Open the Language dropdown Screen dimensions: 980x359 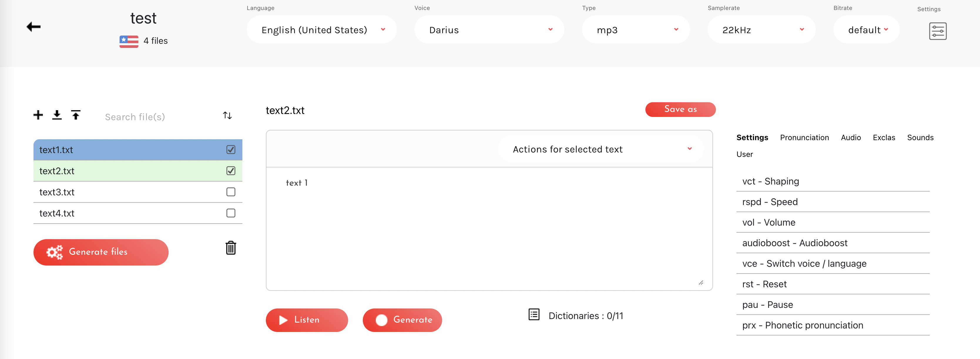tap(321, 30)
